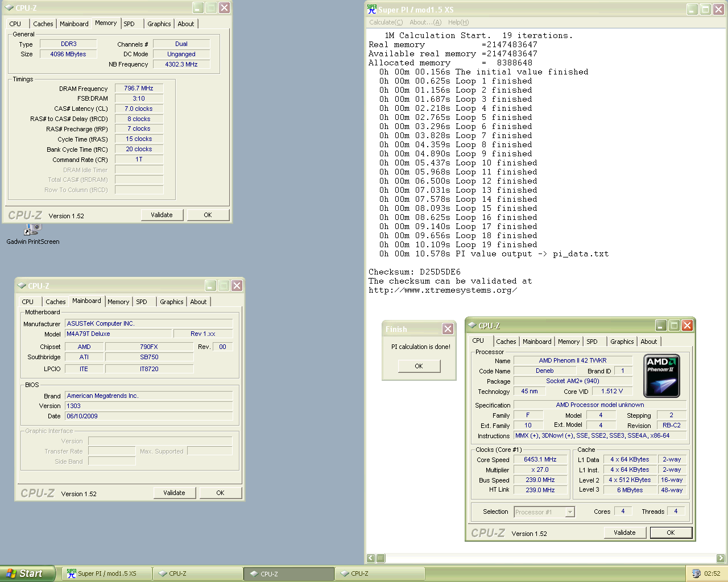Switch to Super PI taskbar button
The image size is (728, 582).
(106, 573)
